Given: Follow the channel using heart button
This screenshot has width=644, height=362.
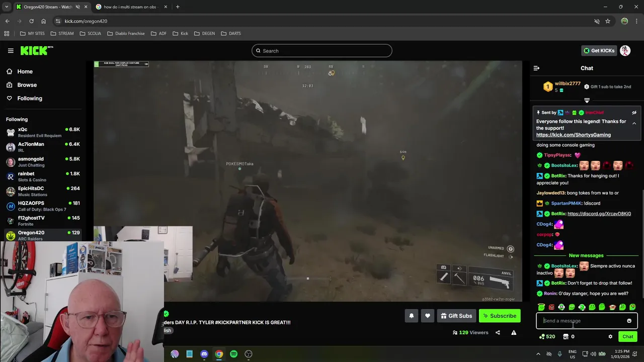Looking at the screenshot, I should point(428,316).
